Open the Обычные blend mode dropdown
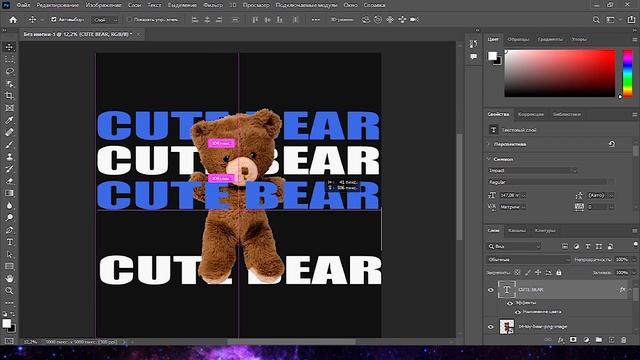The width and height of the screenshot is (640, 360). coord(528,260)
